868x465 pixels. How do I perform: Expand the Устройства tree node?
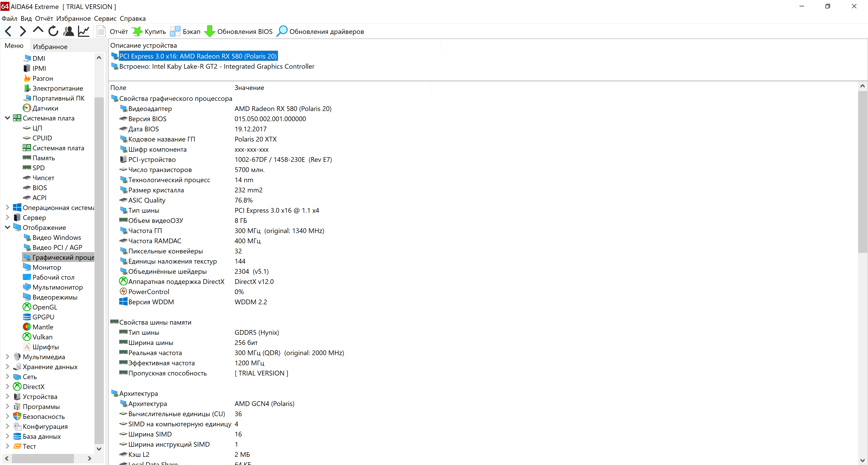pos(7,396)
